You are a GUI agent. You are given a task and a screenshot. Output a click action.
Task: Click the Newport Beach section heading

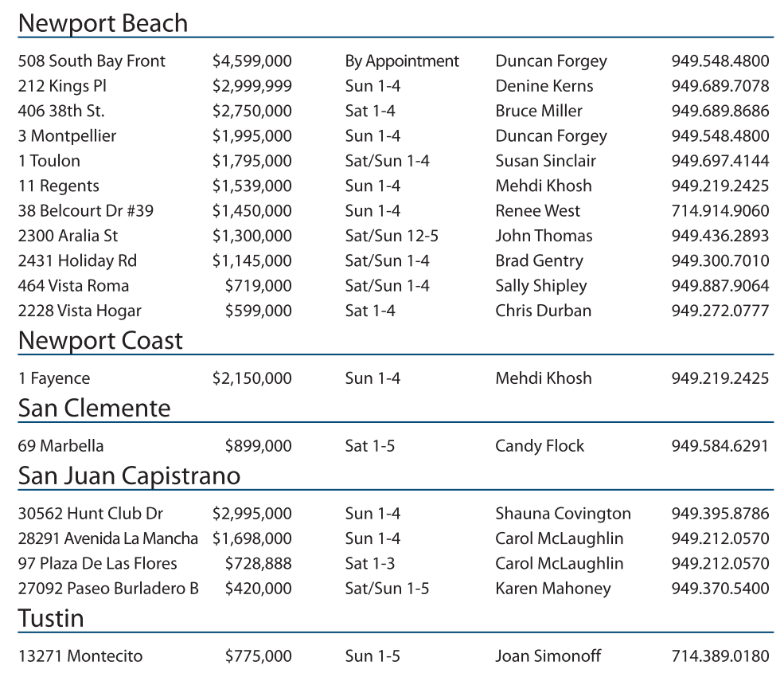click(103, 23)
